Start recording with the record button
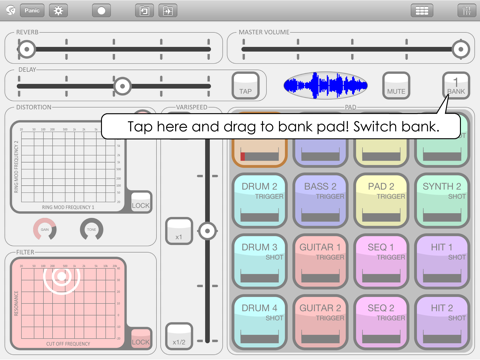Viewport: 480px width, 360px height. click(101, 11)
